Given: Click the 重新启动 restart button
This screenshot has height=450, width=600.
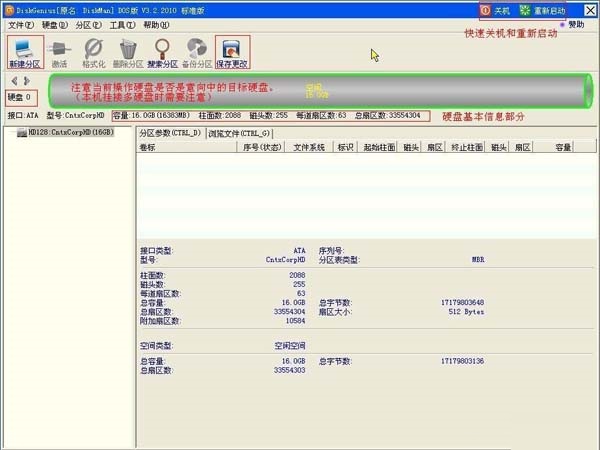Looking at the screenshot, I should click(543, 10).
